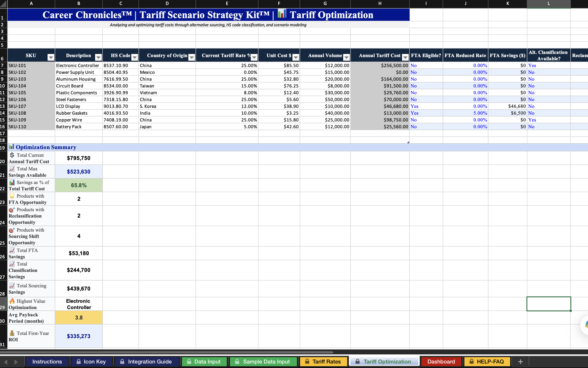
Task: Click the SKU-101 cell
Action: [x=31, y=66]
